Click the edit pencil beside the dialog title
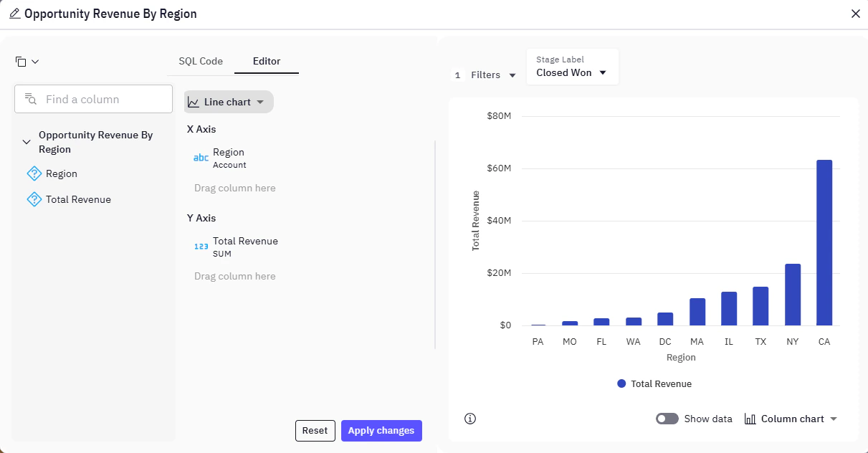 11,13
